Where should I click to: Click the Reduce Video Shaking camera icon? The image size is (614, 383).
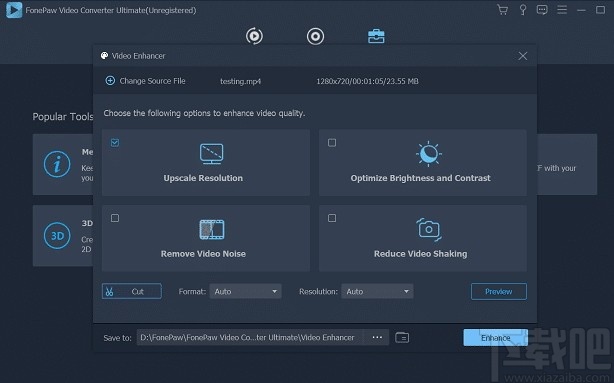[x=429, y=229]
